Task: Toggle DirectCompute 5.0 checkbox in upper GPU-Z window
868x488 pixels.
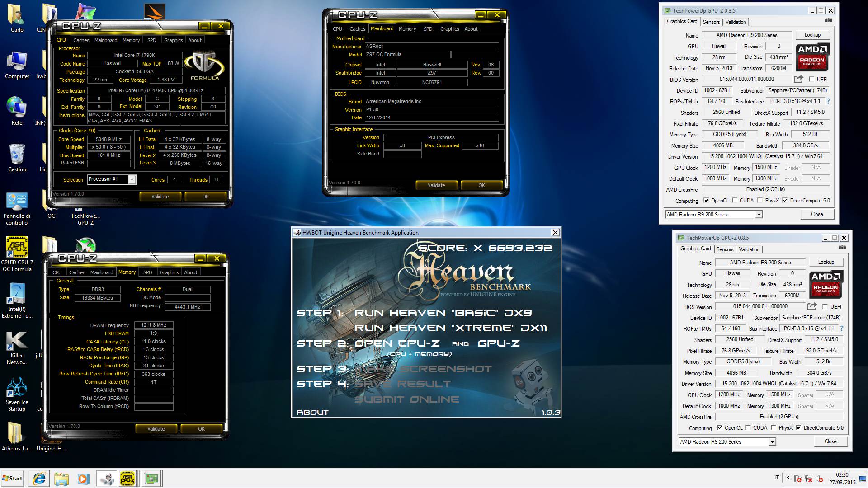Action: coord(785,201)
